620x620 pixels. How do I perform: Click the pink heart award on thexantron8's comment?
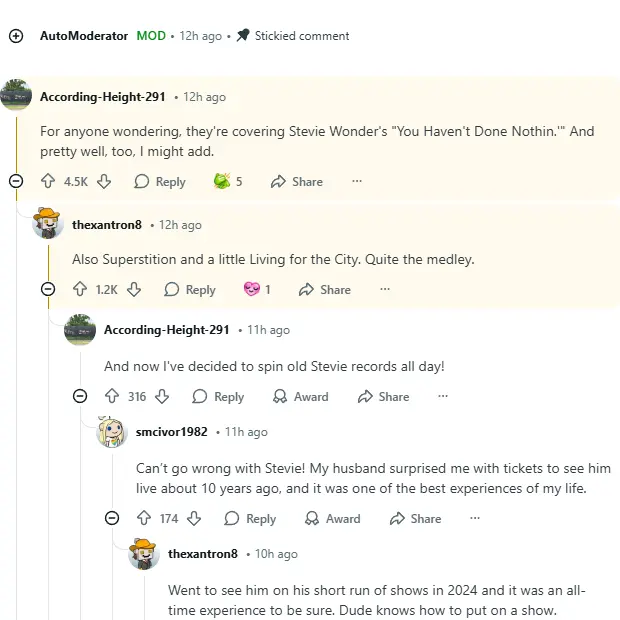point(252,290)
